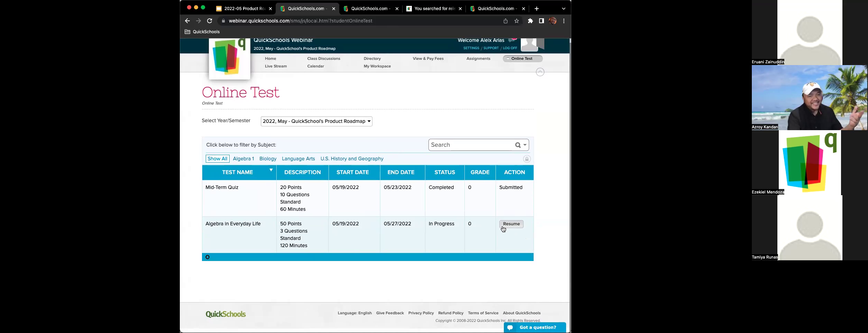Click the LOG OFF link
This screenshot has height=333, width=868.
click(x=510, y=48)
